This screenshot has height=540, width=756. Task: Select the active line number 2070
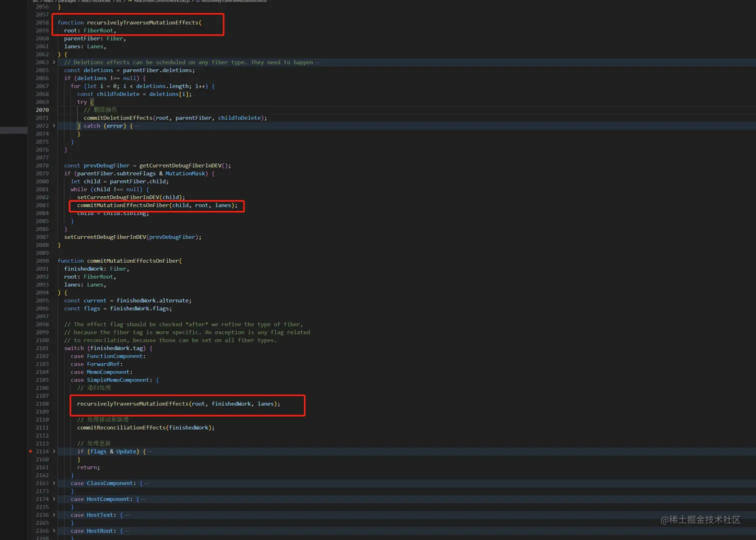point(42,110)
